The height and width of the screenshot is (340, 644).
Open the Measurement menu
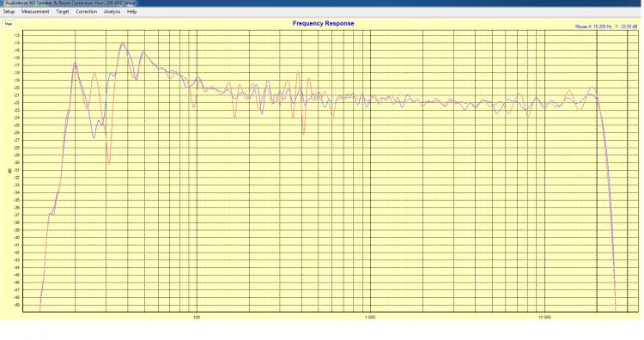[35, 11]
